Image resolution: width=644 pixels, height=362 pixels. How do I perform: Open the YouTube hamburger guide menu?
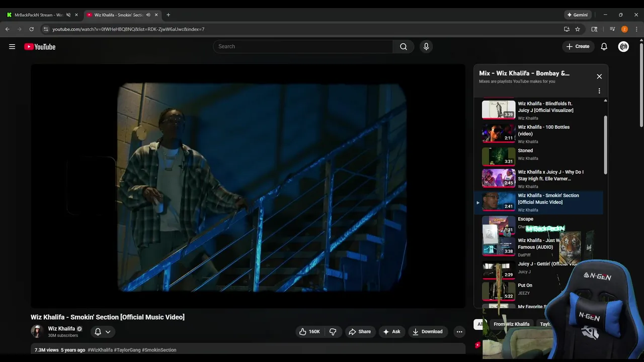coord(12,47)
